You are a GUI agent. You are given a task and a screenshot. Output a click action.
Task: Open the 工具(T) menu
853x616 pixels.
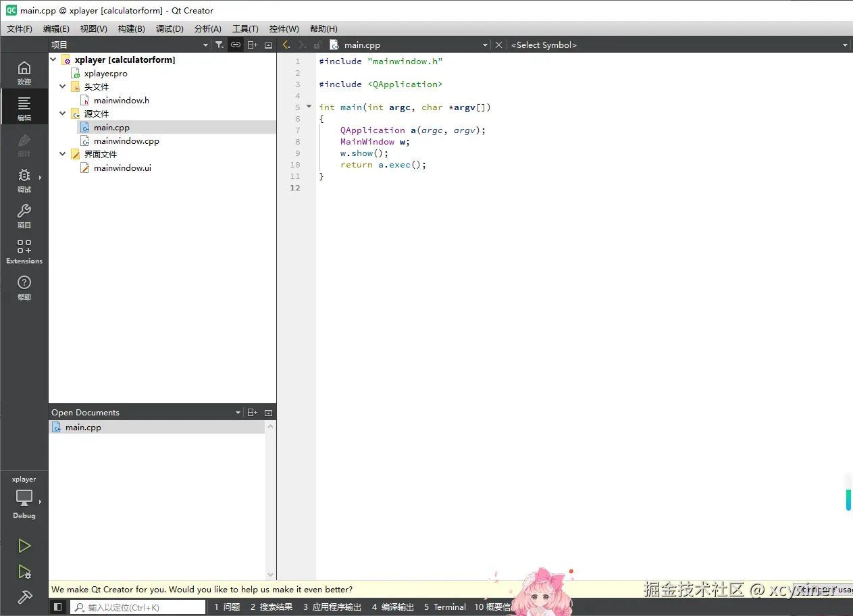245,29
